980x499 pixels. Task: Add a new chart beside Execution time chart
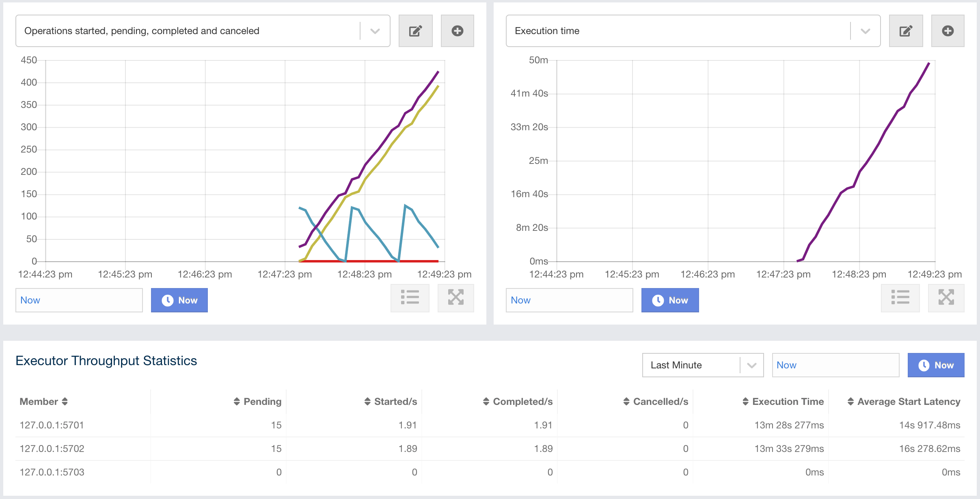pyautogui.click(x=948, y=30)
